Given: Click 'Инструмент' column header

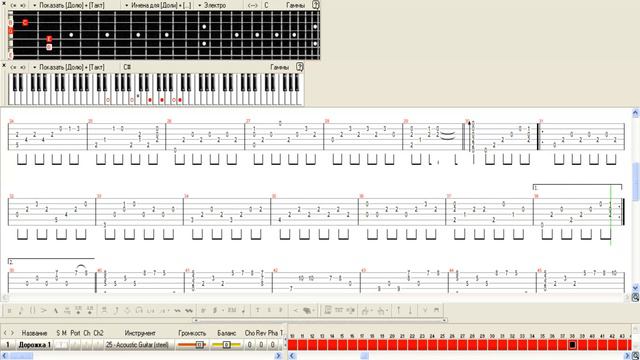Looking at the screenshot, I should point(140,333).
